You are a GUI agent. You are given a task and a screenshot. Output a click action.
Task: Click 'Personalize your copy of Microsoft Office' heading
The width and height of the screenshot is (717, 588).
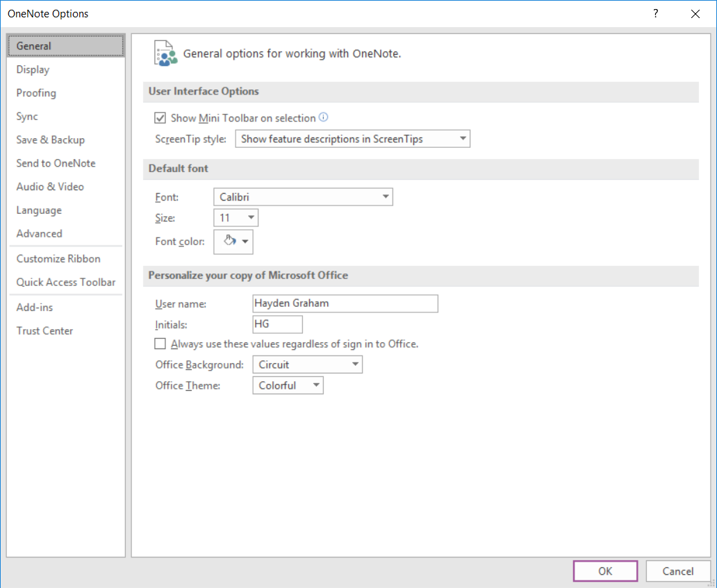(248, 276)
